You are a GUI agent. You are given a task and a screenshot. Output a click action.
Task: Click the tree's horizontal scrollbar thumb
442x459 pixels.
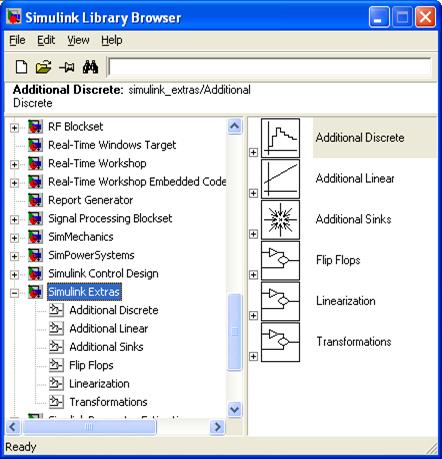(89, 427)
